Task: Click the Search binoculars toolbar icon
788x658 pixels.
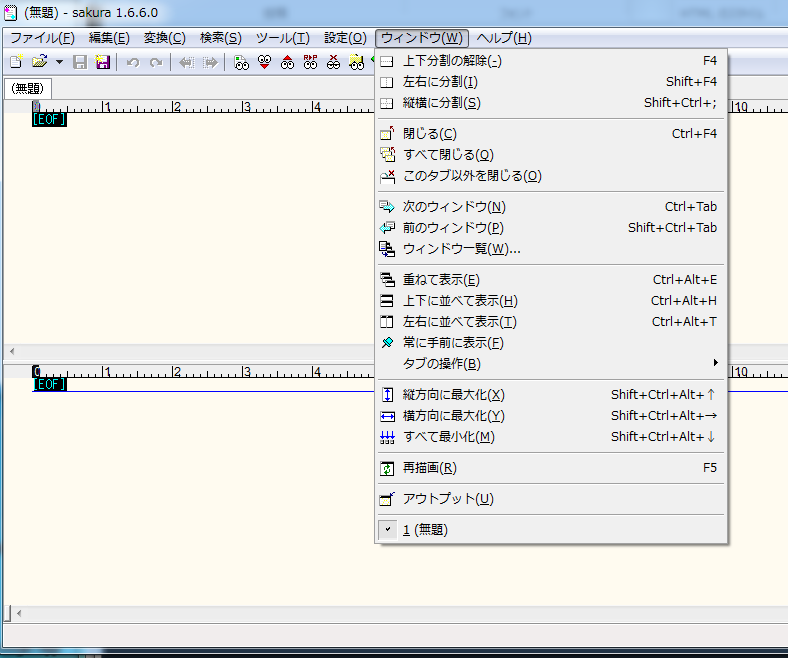Action: click(241, 62)
